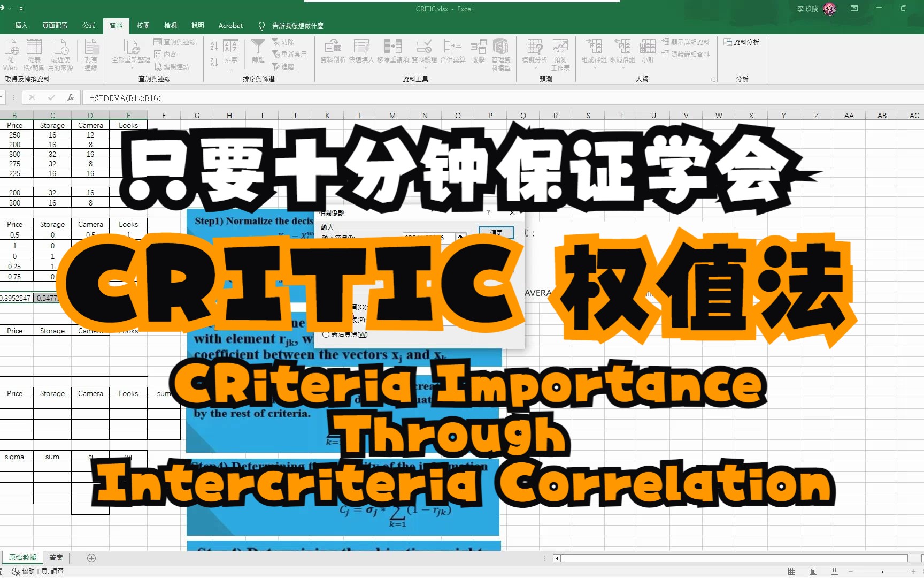Screen dimensions: 924x578
Task: Click the help ? button in 相關係數 dialog
Action: point(488,212)
